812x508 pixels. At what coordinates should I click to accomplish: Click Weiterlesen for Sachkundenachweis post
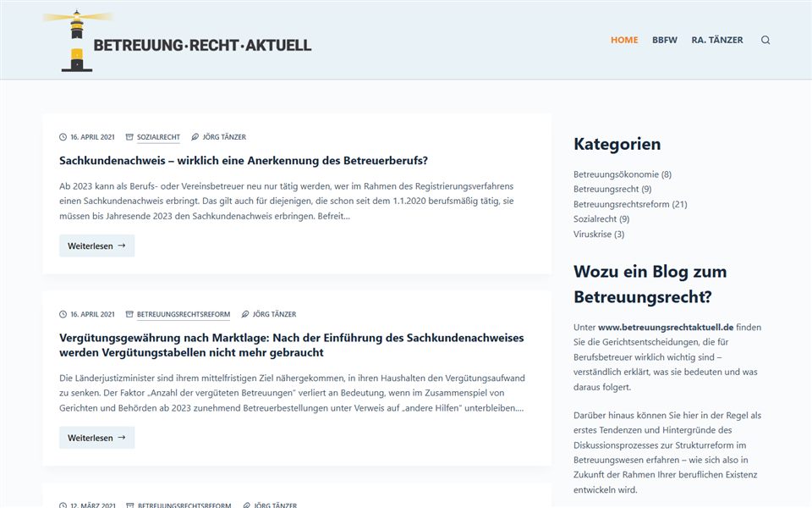(96, 246)
